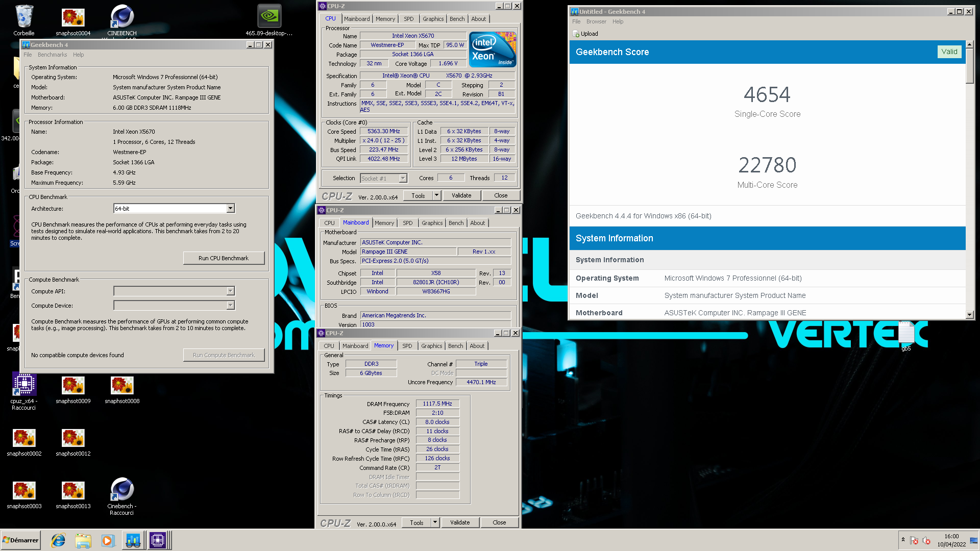Image resolution: width=980 pixels, height=551 pixels.
Task: Switch to About tab in bottom CPU-Z
Action: point(477,346)
